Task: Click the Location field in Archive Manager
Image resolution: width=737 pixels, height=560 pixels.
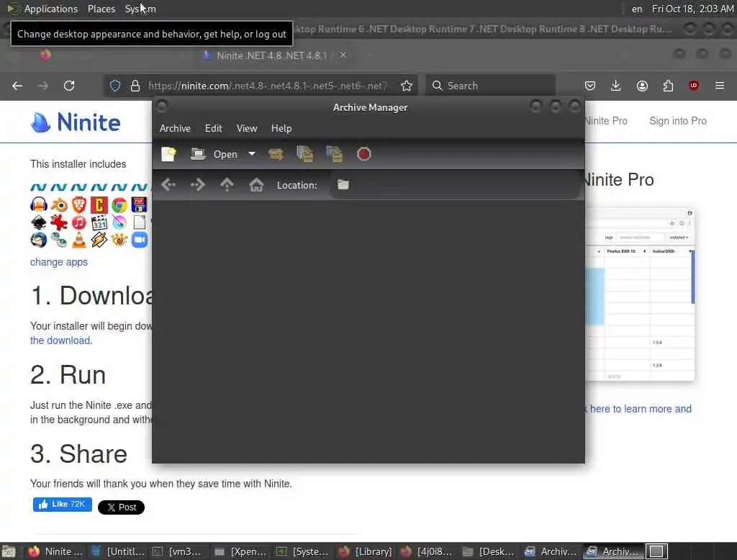Action: pos(455,185)
